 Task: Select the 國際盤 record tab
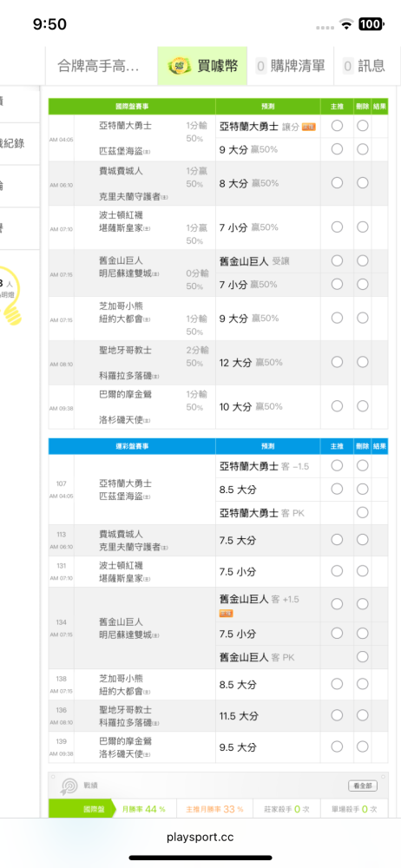81,809
